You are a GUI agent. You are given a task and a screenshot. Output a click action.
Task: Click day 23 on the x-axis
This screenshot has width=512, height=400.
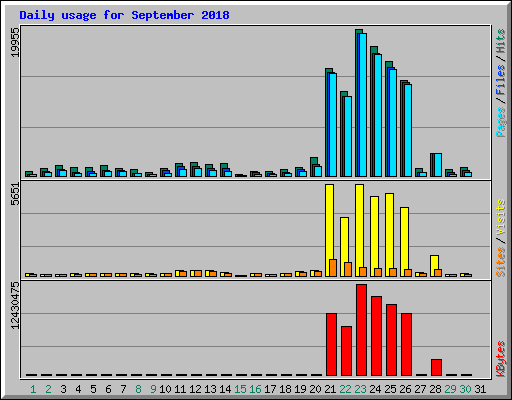[x=360, y=389]
